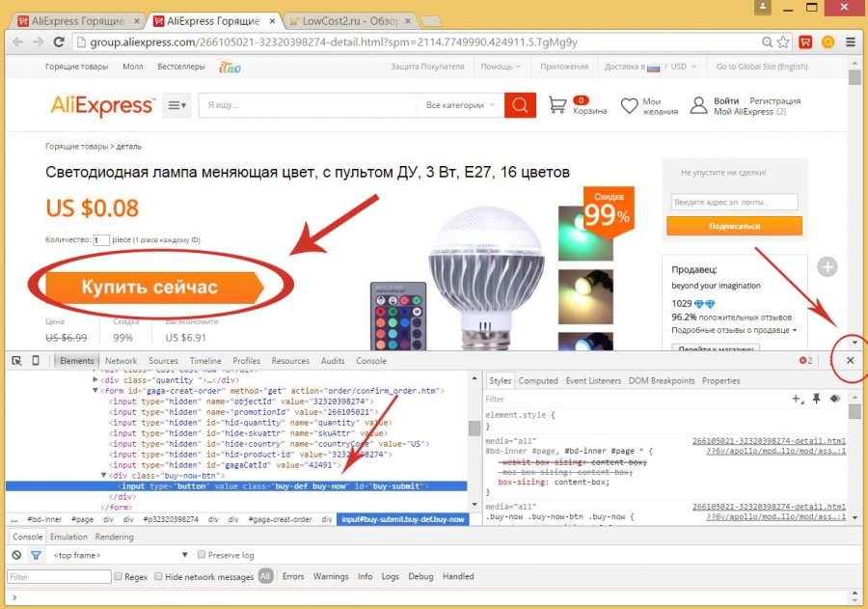Screen dimensions: 868x609
Task: Check the Regex checkbox
Action: click(118, 576)
